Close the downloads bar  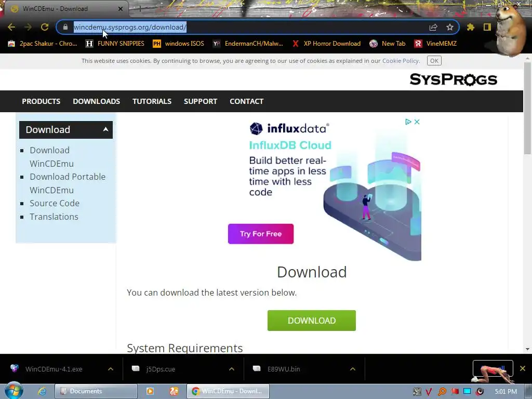pos(523,368)
